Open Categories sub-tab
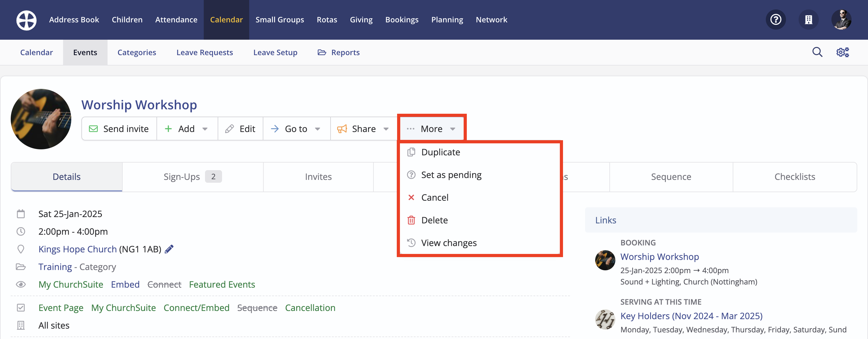 click(x=137, y=52)
